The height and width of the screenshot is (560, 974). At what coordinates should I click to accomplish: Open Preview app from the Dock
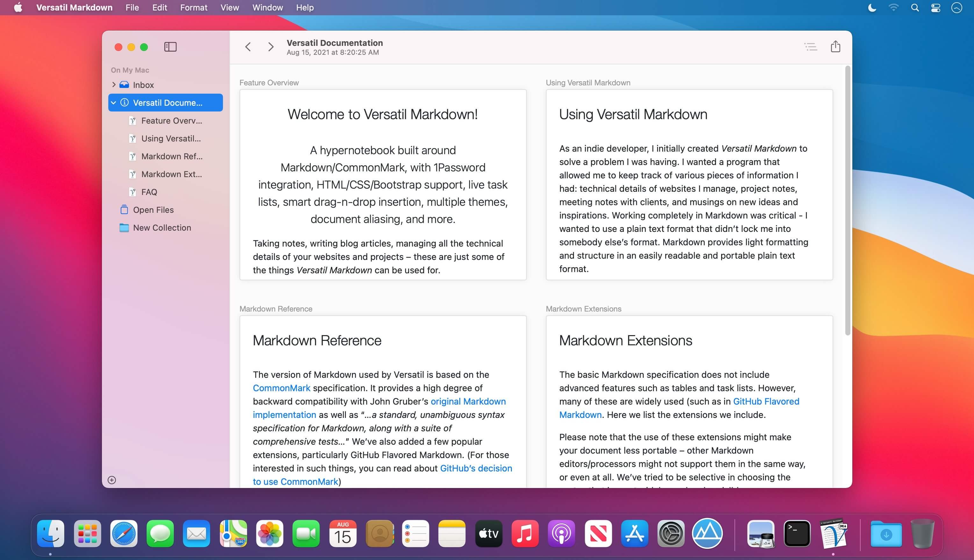pos(761,534)
